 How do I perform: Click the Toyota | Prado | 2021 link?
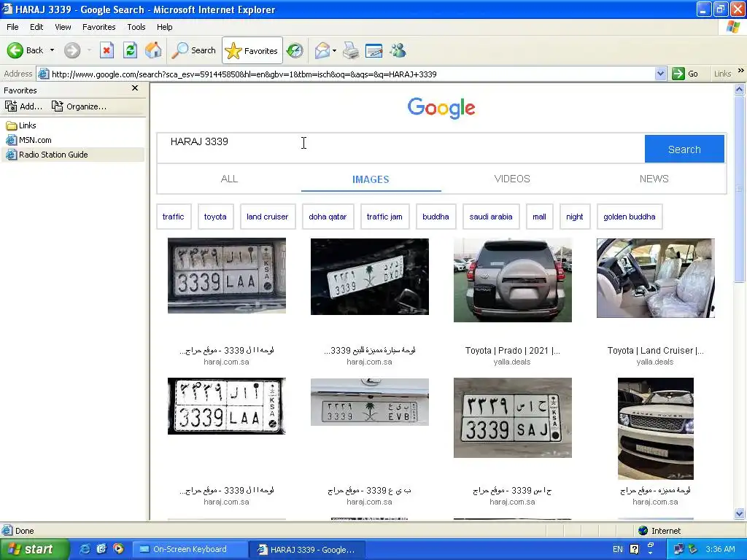512,351
